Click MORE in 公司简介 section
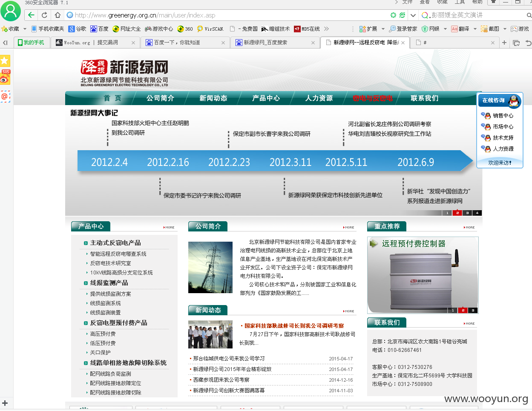The width and height of the screenshot is (532, 411). tap(349, 227)
